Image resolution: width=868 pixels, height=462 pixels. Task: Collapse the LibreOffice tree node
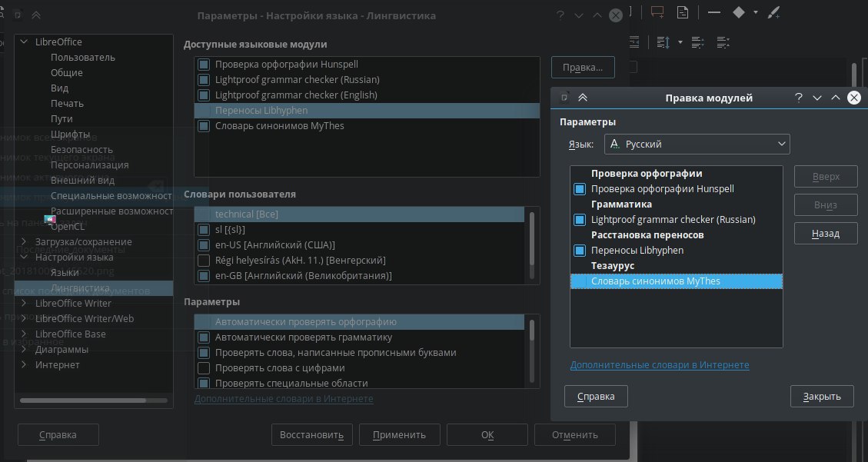[24, 42]
